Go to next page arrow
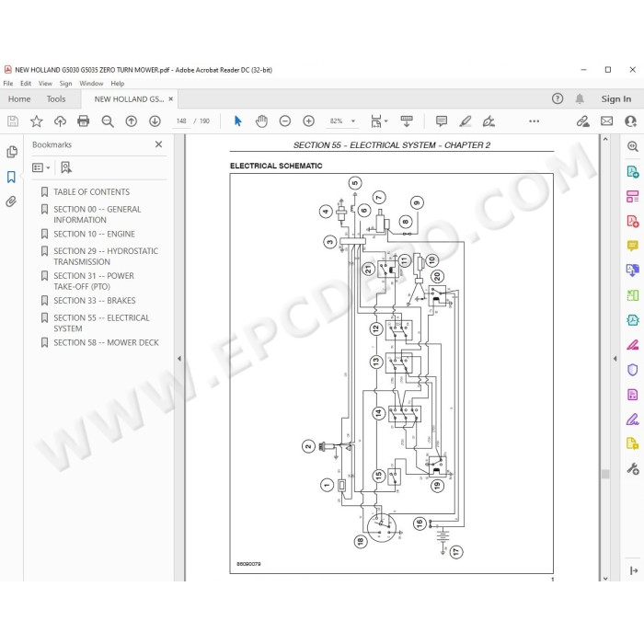 pyautogui.click(x=155, y=121)
